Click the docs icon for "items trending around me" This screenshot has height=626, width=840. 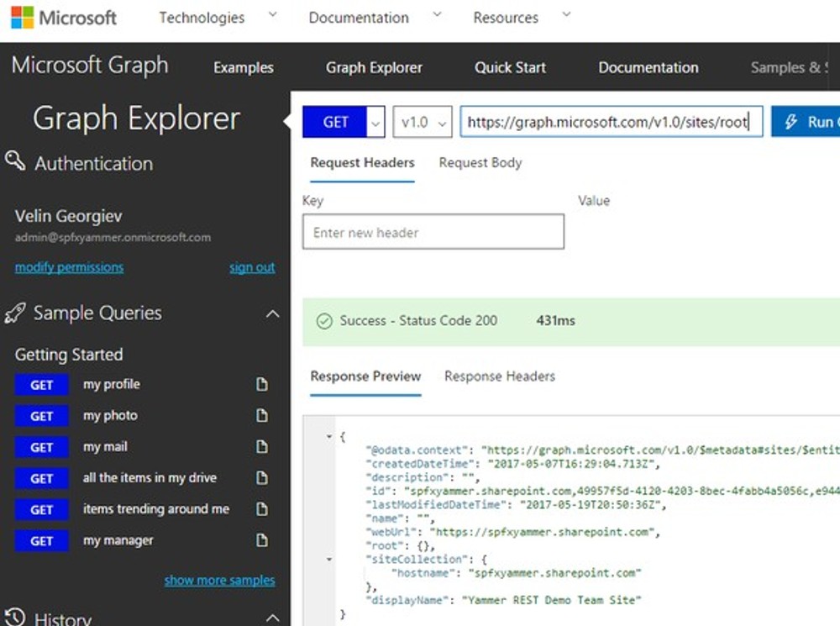[260, 509]
